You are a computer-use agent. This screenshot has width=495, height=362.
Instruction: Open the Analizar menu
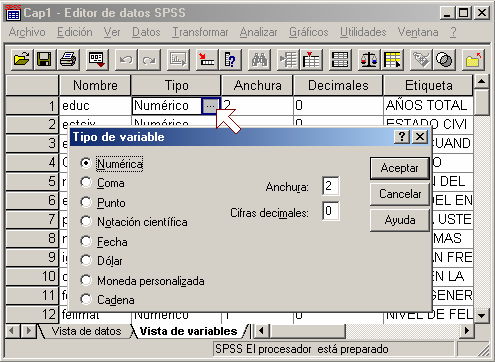(258, 32)
